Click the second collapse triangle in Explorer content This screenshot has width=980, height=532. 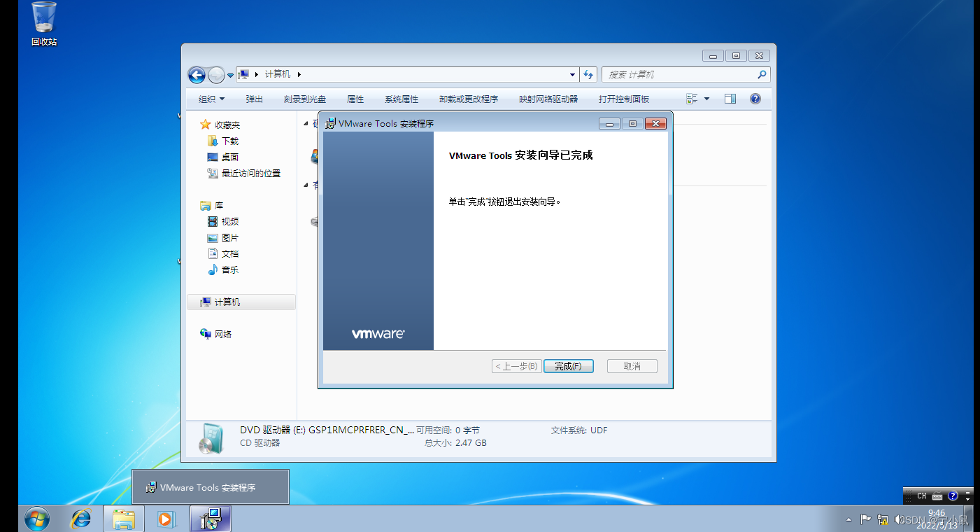[x=306, y=185]
